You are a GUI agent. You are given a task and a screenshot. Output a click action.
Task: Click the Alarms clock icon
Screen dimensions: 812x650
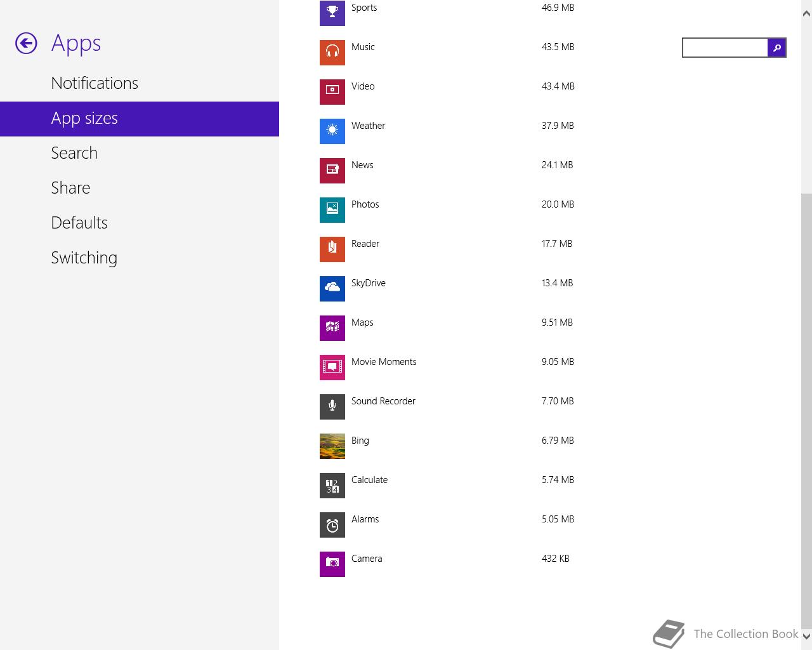point(332,525)
